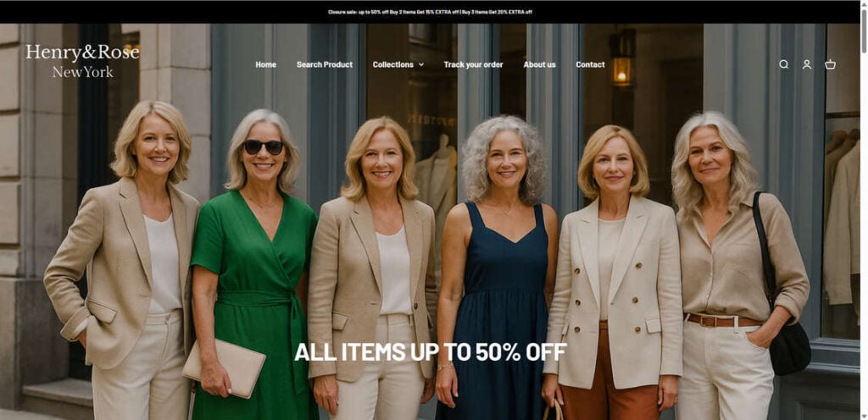
Task: Open the account user icon
Action: click(807, 64)
